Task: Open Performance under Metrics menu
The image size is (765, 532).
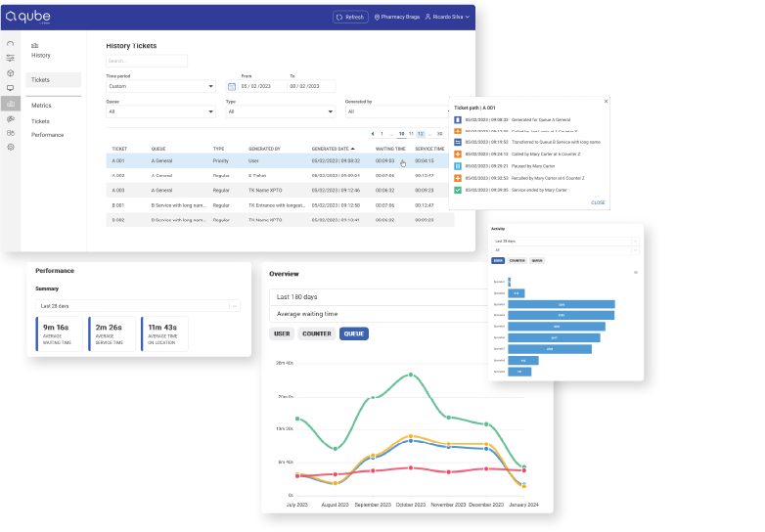Action: point(47,134)
